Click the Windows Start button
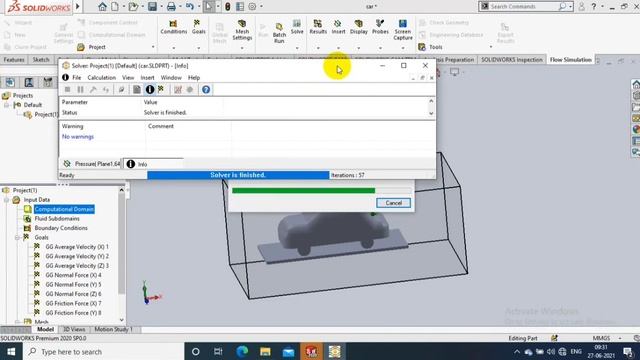 click(x=11, y=351)
